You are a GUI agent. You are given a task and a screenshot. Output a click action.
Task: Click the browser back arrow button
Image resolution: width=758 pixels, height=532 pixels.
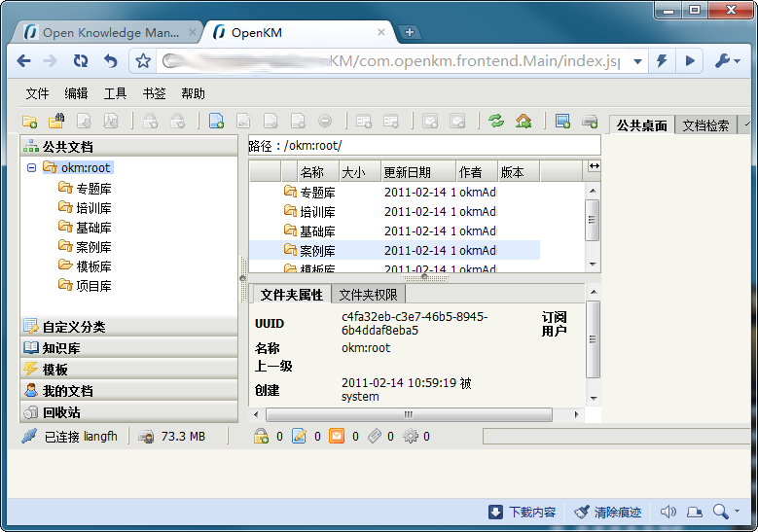[23, 61]
